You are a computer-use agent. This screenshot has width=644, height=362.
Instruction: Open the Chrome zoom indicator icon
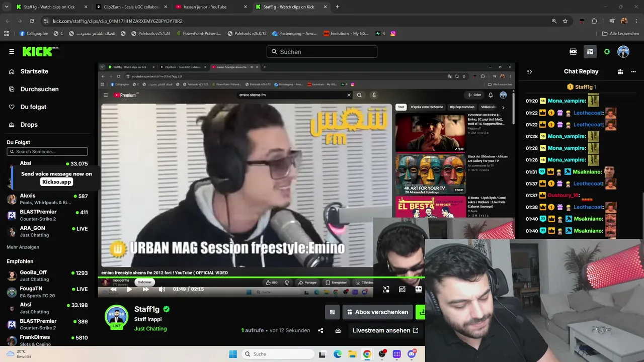tap(554, 21)
